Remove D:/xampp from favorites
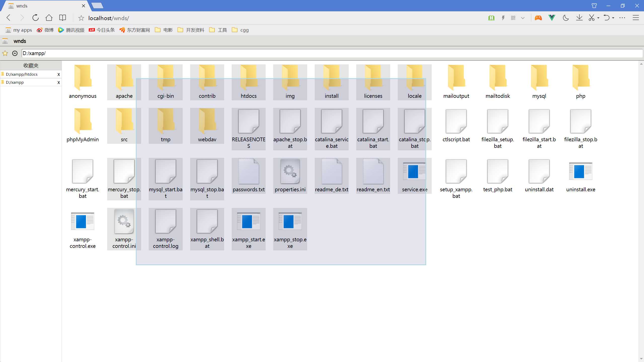This screenshot has width=644, height=362. [x=59, y=82]
